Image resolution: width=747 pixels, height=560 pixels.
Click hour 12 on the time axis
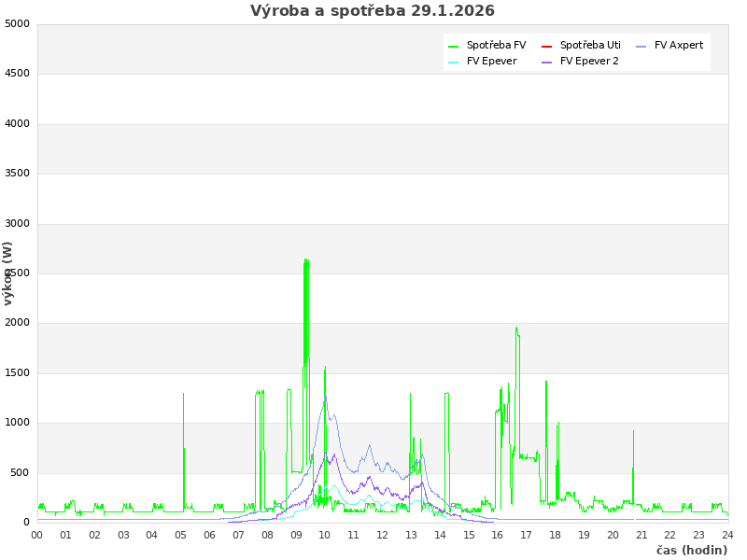[383, 535]
